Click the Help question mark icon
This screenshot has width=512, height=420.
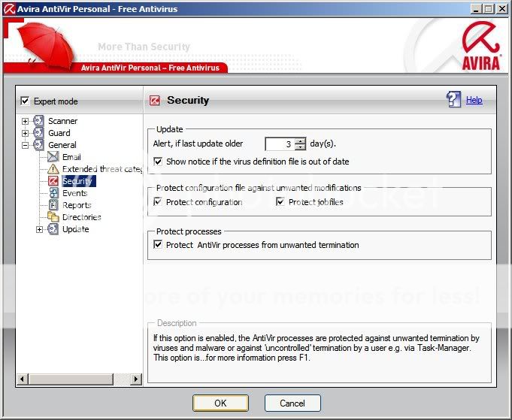coord(453,99)
